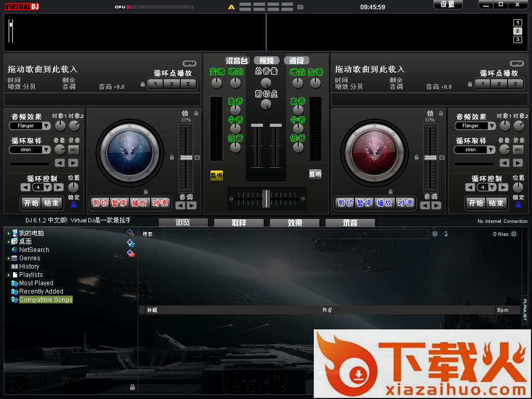
Task: Expand the 我的电脑 tree node
Action: click(x=8, y=233)
